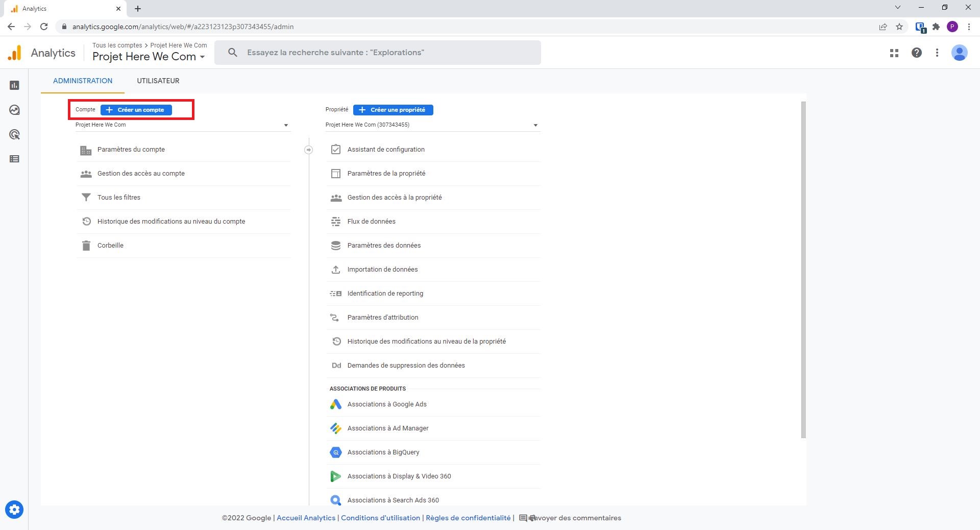The width and height of the screenshot is (980, 530).
Task: Click the Identification de reporting icon
Action: point(336,294)
